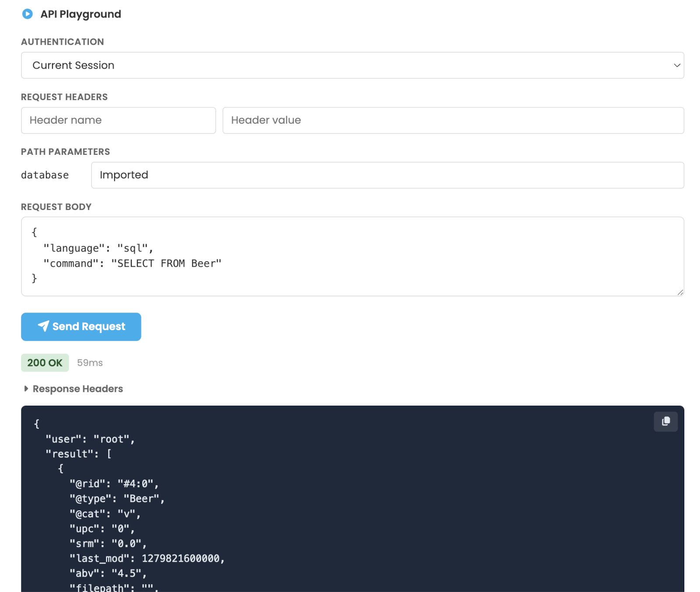The width and height of the screenshot is (700, 592).
Task: Click the "last_mod": 1279821600000 response line
Action: (147, 558)
